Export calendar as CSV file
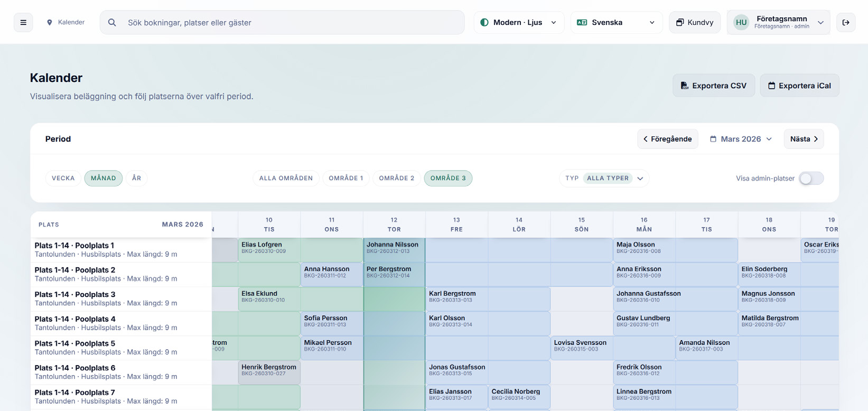 [x=713, y=86]
